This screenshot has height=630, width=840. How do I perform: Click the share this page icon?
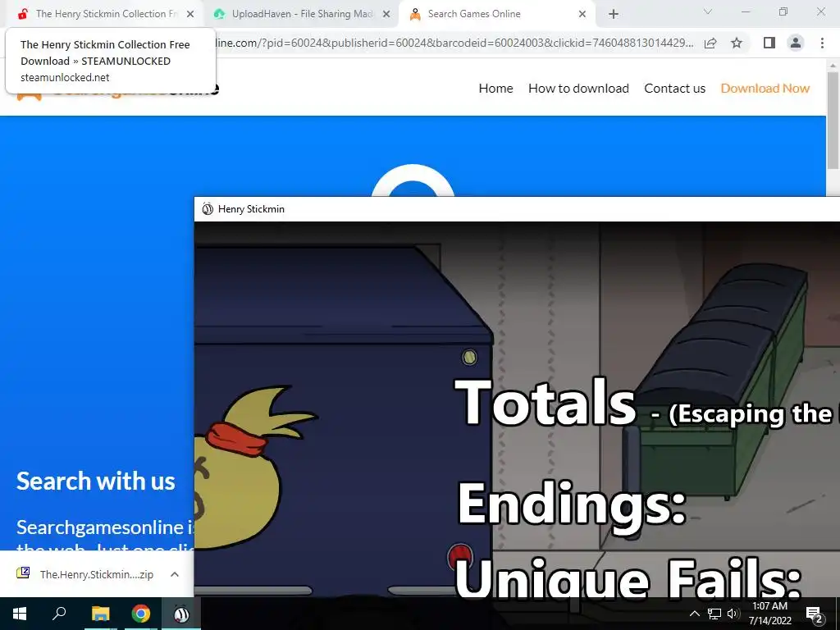(x=710, y=43)
